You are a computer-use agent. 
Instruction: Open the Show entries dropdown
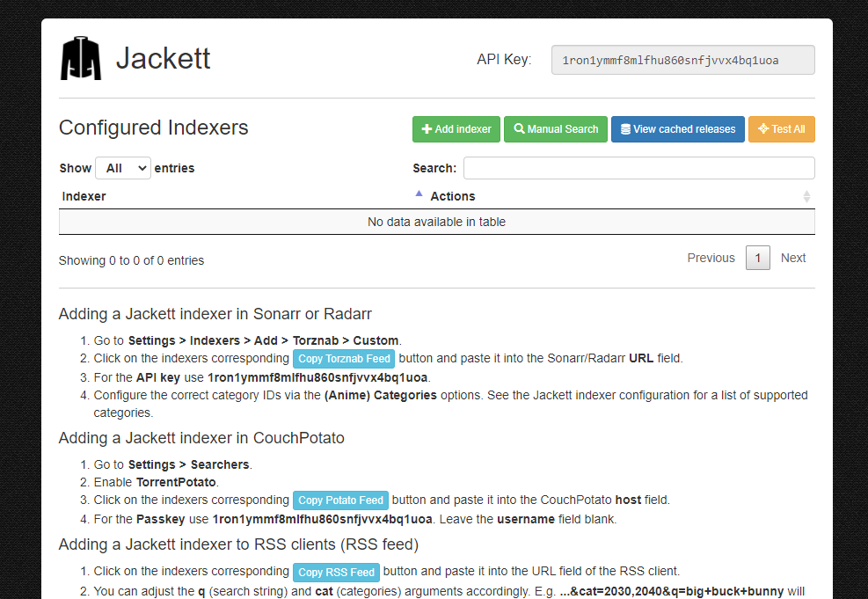pos(122,167)
